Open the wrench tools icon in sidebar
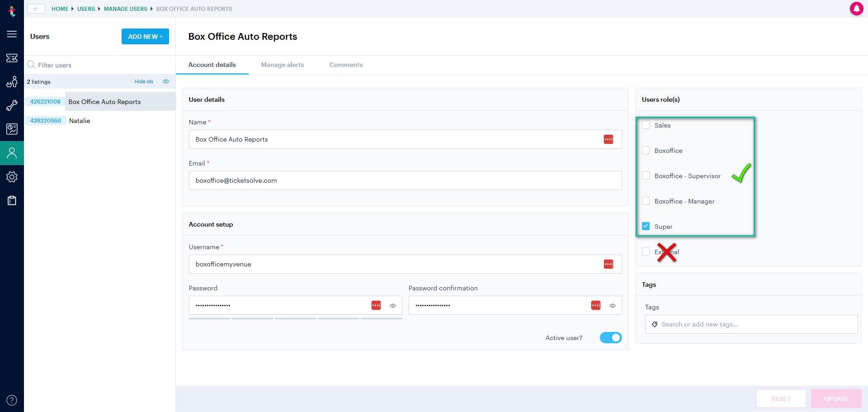Image resolution: width=868 pixels, height=412 pixels. [x=12, y=105]
